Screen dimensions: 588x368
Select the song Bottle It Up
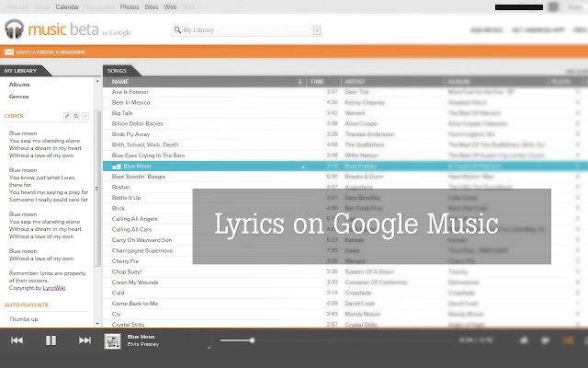(x=127, y=198)
